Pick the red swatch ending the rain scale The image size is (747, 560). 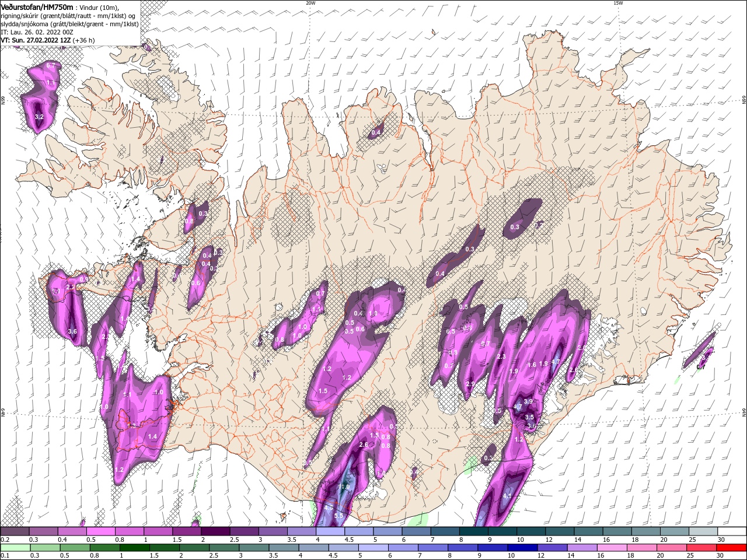coord(731,548)
